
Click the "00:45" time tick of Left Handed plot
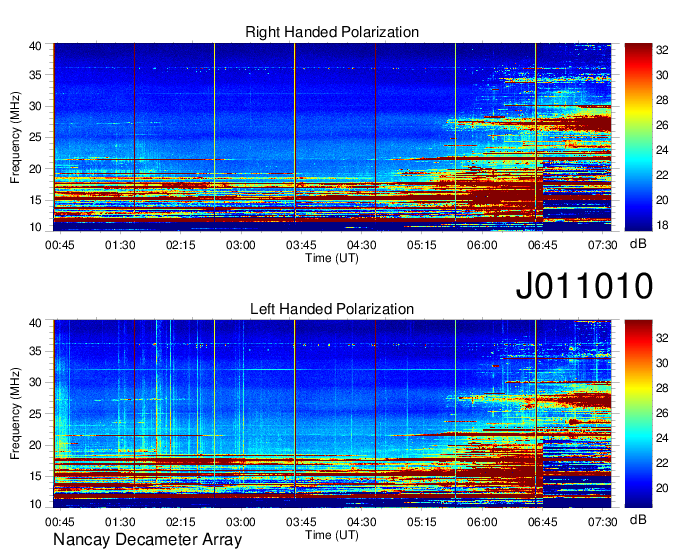pyautogui.click(x=60, y=522)
